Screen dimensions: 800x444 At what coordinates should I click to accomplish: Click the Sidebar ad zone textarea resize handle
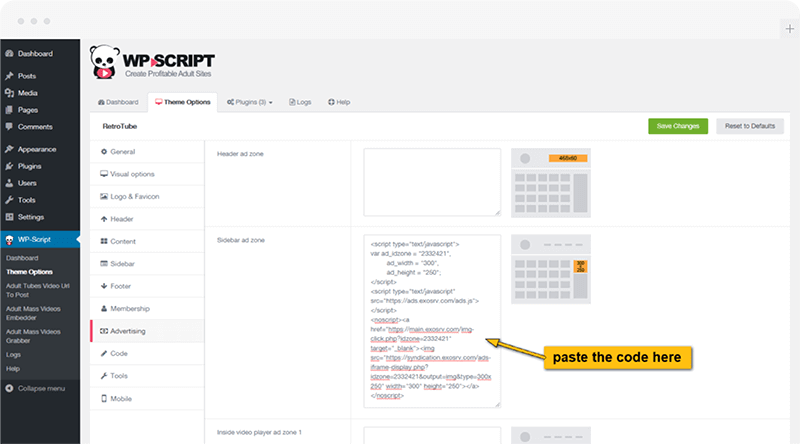(497, 404)
